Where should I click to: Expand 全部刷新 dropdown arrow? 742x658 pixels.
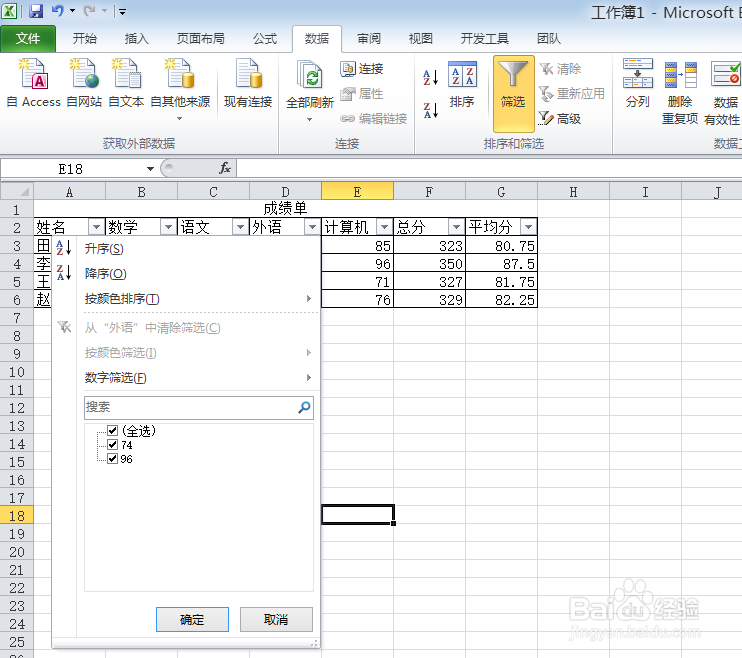(309, 120)
